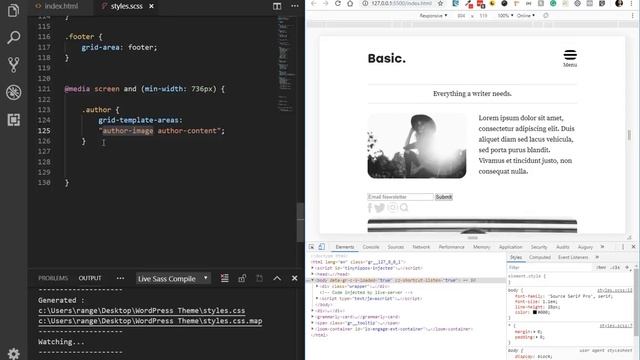The height and width of the screenshot is (360, 640).
Task: Go forward in Chrome
Action: tap(325, 3)
